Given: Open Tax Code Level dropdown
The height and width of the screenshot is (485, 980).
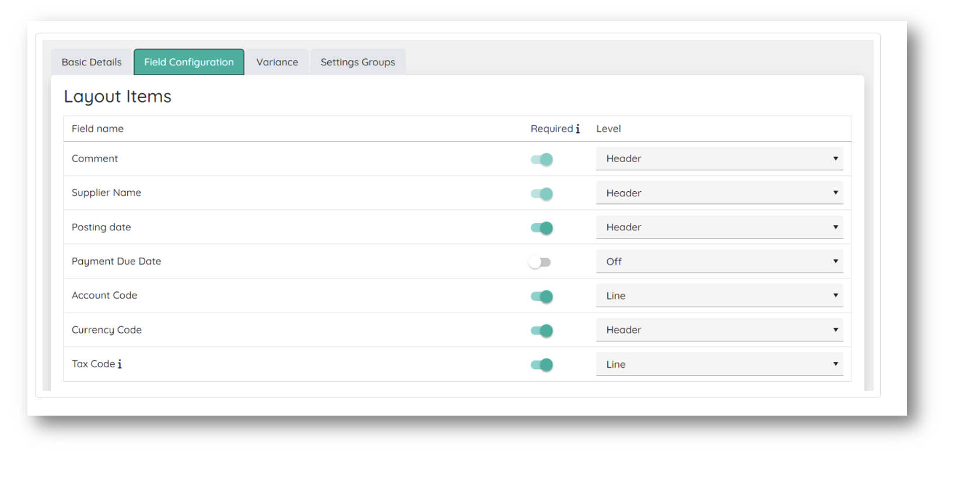Looking at the screenshot, I should pyautogui.click(x=719, y=364).
